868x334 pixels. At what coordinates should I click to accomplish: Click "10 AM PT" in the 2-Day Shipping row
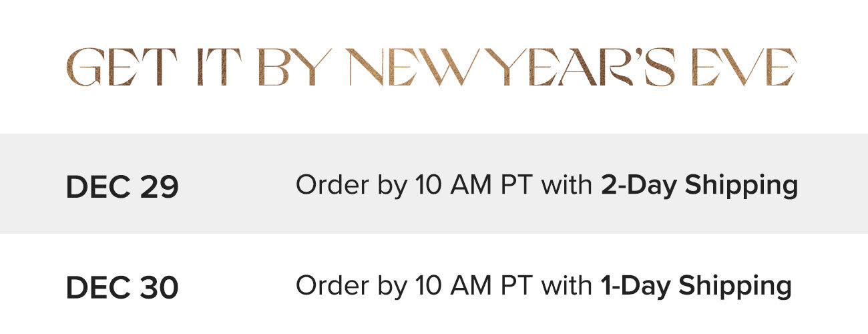475,185
